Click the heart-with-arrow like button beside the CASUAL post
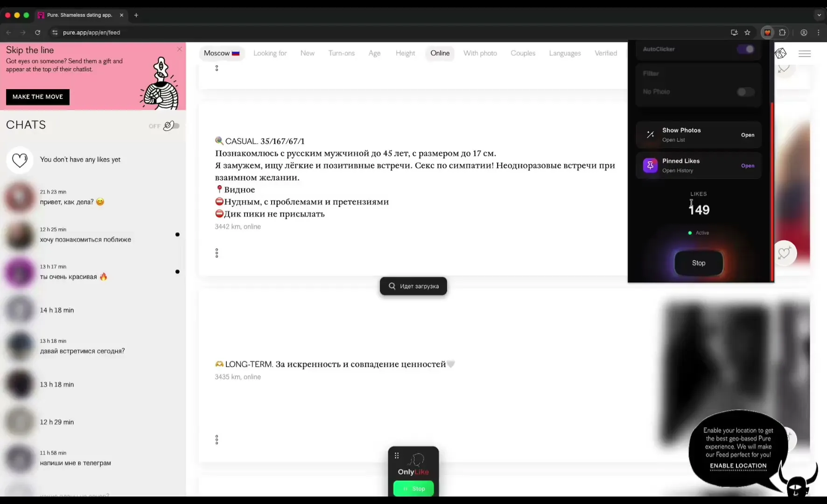The width and height of the screenshot is (827, 504). click(x=785, y=253)
